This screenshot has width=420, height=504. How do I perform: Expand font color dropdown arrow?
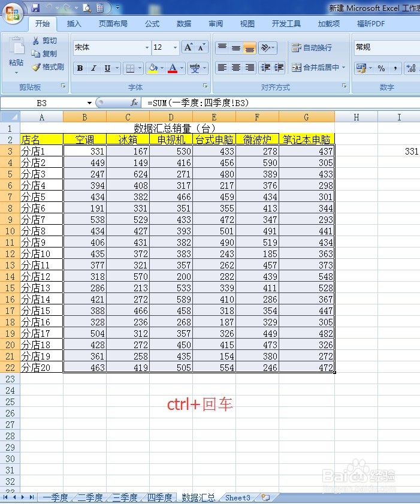pos(182,68)
